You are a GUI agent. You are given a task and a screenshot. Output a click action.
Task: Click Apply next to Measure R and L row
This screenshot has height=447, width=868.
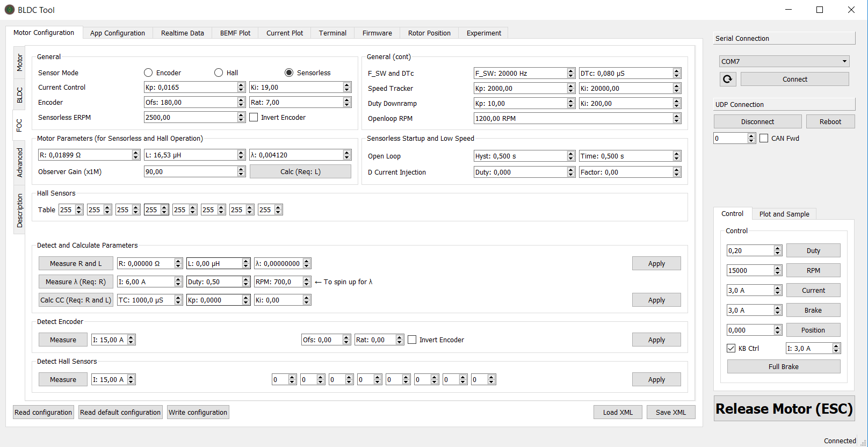point(656,263)
